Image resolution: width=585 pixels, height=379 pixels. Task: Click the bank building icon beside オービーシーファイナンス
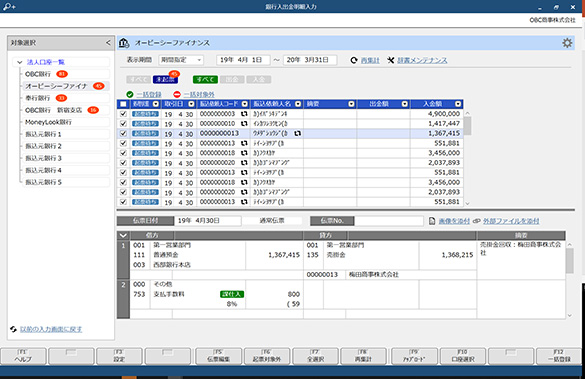point(124,43)
